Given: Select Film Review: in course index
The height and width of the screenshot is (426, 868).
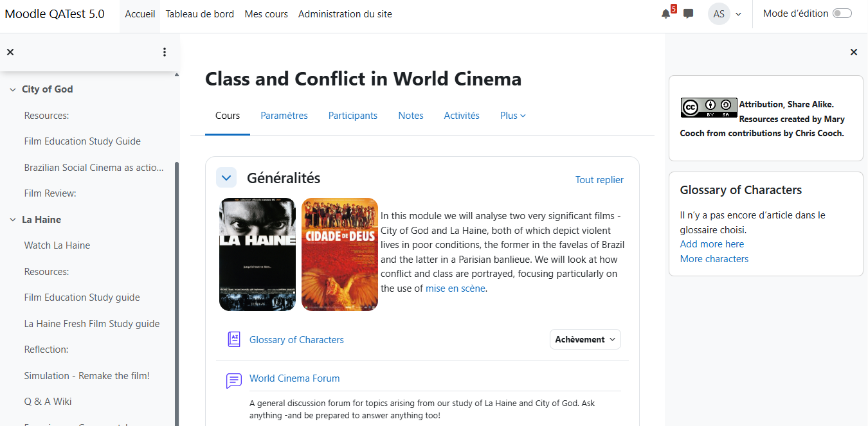Looking at the screenshot, I should coord(50,193).
